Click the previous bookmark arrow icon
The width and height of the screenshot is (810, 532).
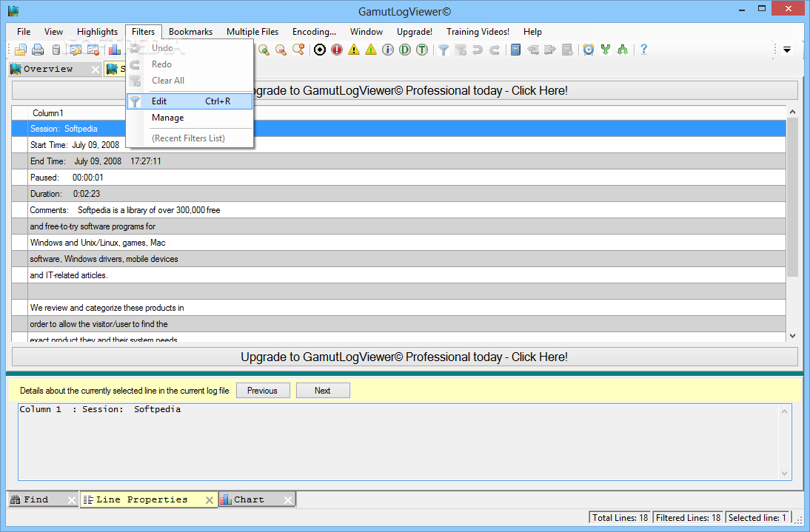[x=533, y=50]
